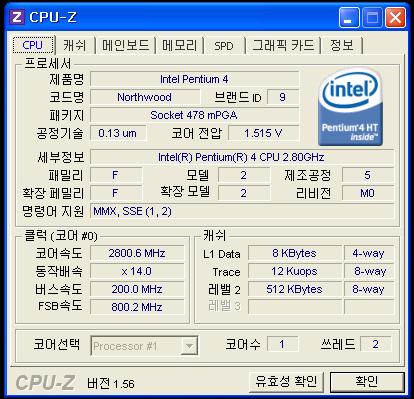This screenshot has width=414, height=399.
Task: Click the core speed 2800.6 MHz
Action: [137, 253]
